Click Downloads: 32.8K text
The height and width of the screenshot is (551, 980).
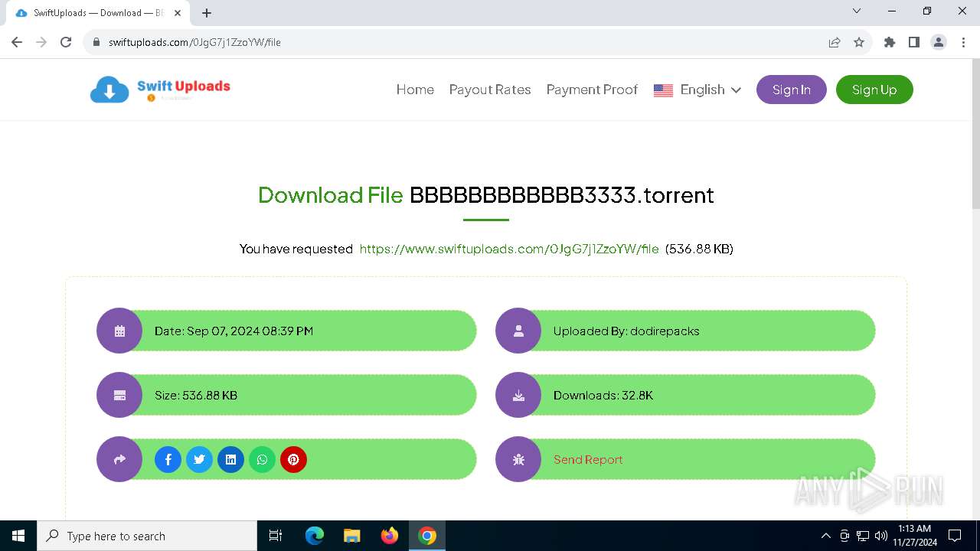click(603, 395)
